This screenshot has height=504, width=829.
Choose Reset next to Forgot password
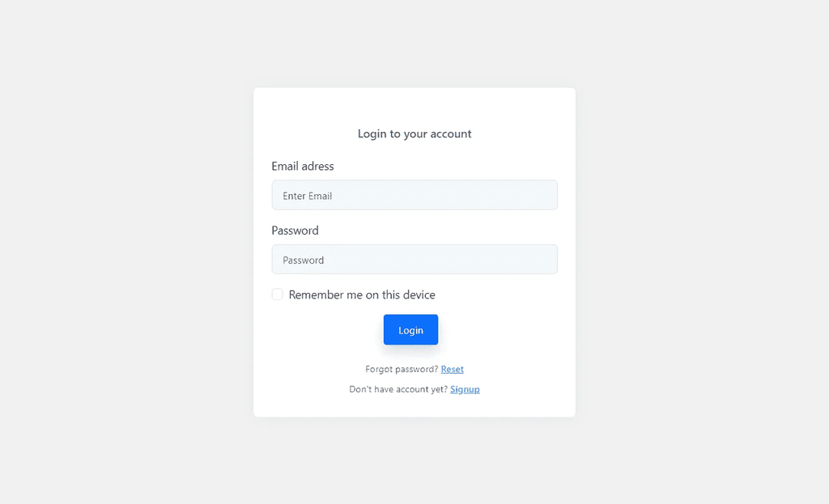click(452, 369)
